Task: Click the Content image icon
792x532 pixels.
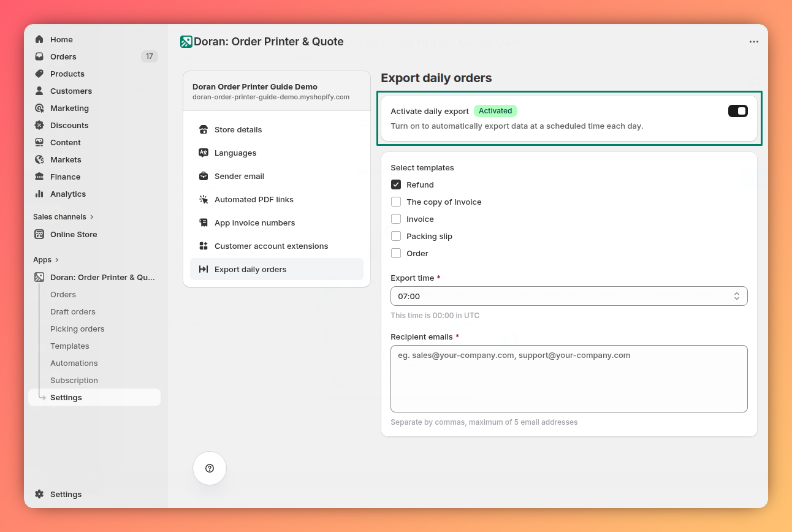Action: 39,142
